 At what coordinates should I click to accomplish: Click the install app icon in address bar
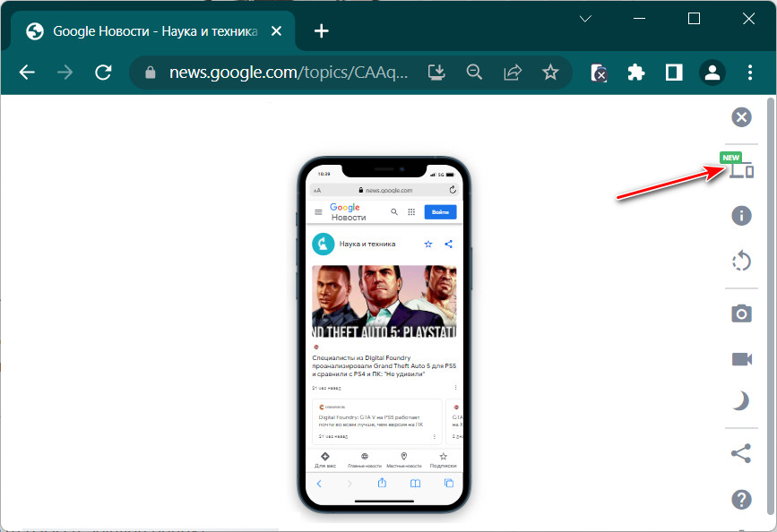[436, 73]
